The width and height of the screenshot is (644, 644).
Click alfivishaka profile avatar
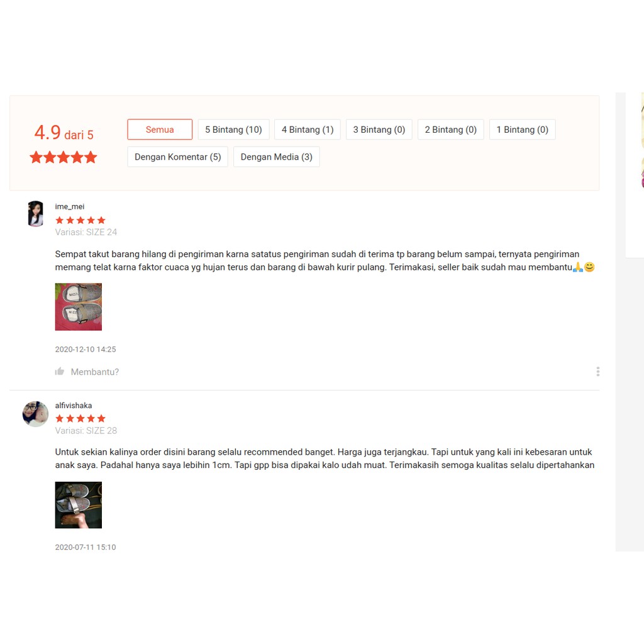35,414
